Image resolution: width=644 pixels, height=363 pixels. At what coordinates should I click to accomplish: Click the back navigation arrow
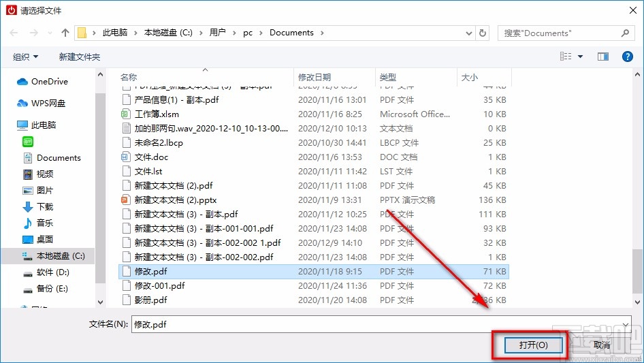14,33
